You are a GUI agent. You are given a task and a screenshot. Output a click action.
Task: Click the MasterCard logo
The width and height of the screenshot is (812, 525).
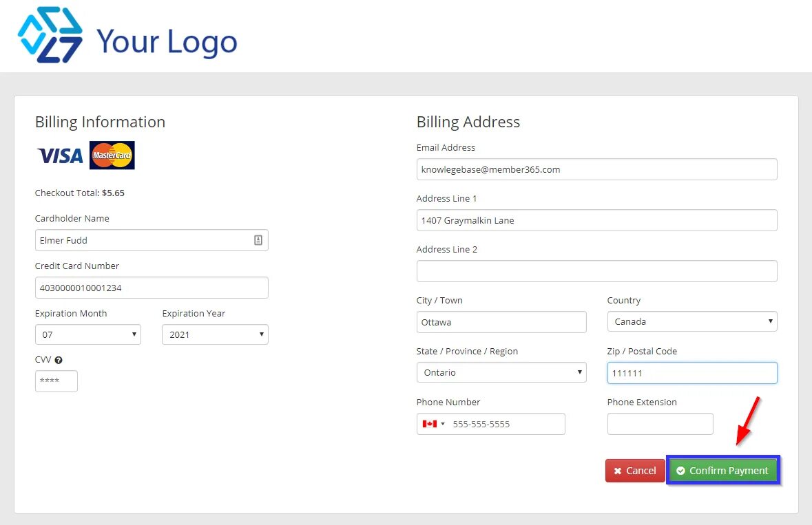[112, 155]
